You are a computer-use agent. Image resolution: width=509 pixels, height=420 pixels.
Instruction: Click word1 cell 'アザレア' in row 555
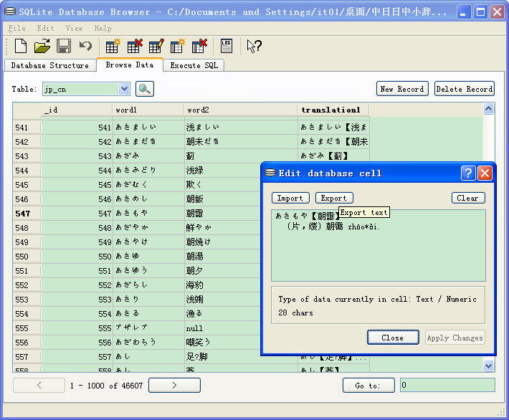tap(148, 328)
